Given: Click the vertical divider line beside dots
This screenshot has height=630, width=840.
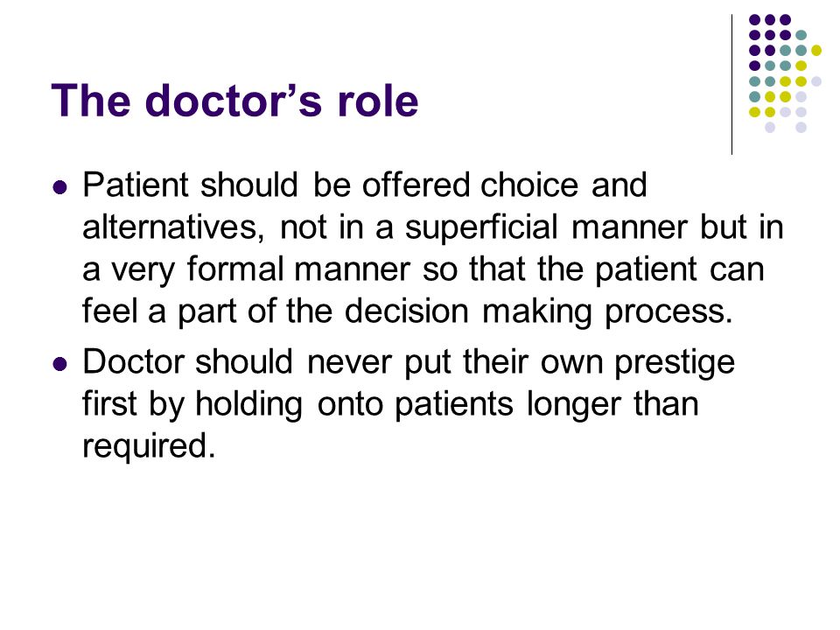Looking at the screenshot, I should 731,85.
